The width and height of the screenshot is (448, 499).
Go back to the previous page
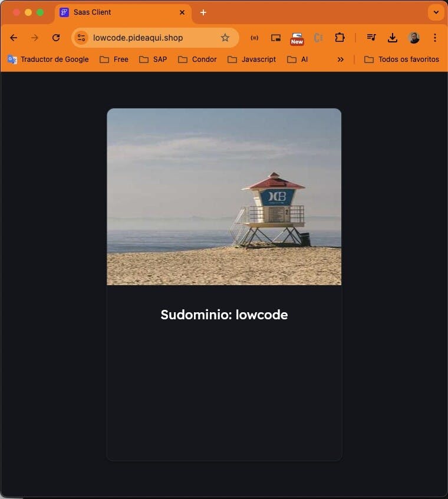pyautogui.click(x=14, y=38)
